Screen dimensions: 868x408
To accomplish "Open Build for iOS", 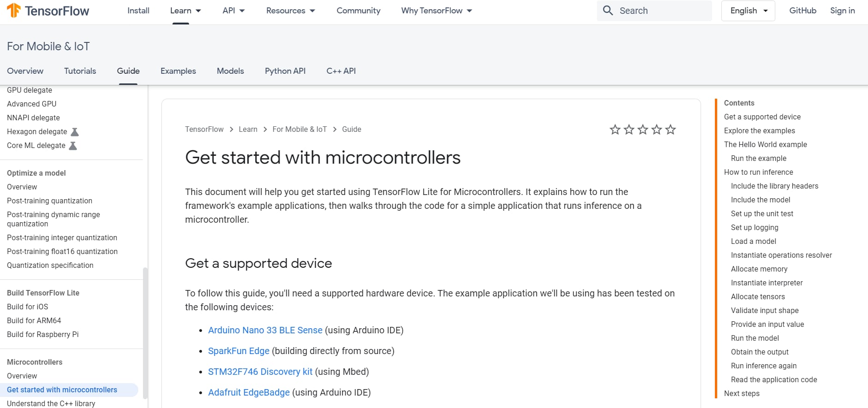I will 27,307.
